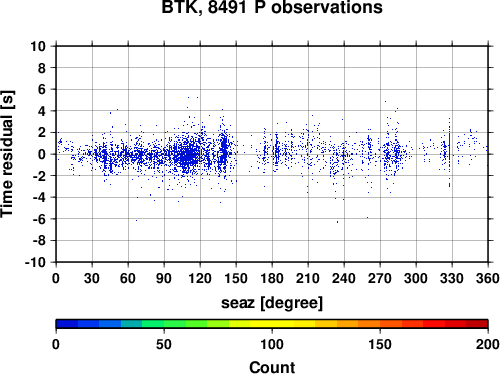500x374 pixels.
Task: Click the vertical point streak near seaz 328
Action: tap(449, 152)
